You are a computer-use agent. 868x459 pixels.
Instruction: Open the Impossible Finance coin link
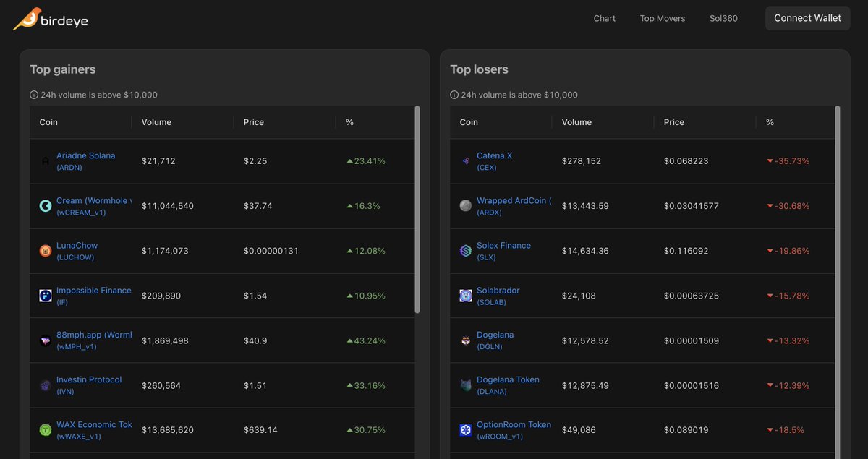tap(94, 290)
